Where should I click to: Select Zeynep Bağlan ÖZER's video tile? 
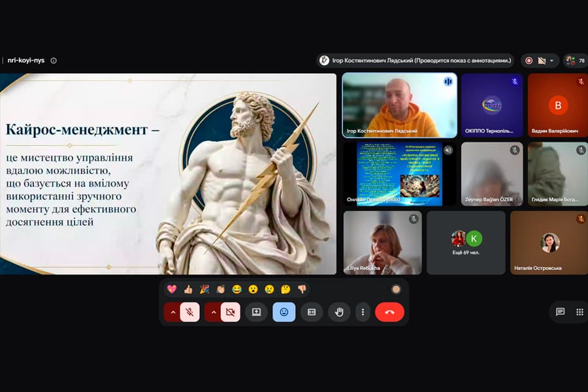pos(492,174)
